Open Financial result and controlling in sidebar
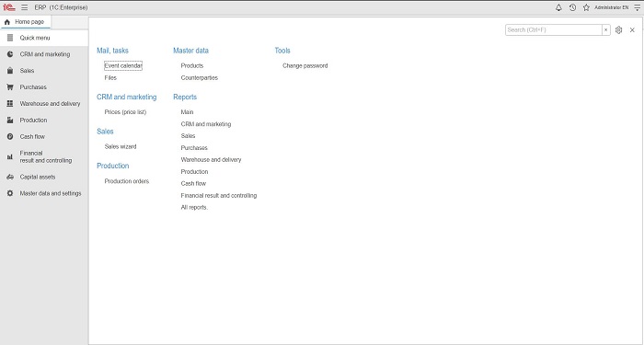 tap(46, 157)
